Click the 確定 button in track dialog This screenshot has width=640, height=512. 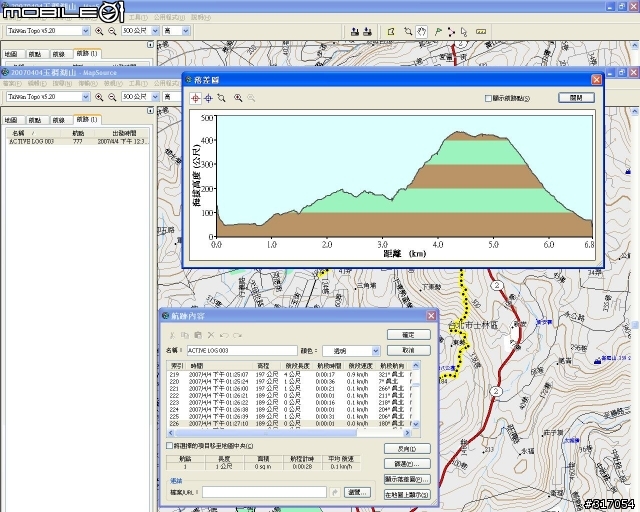click(x=408, y=335)
